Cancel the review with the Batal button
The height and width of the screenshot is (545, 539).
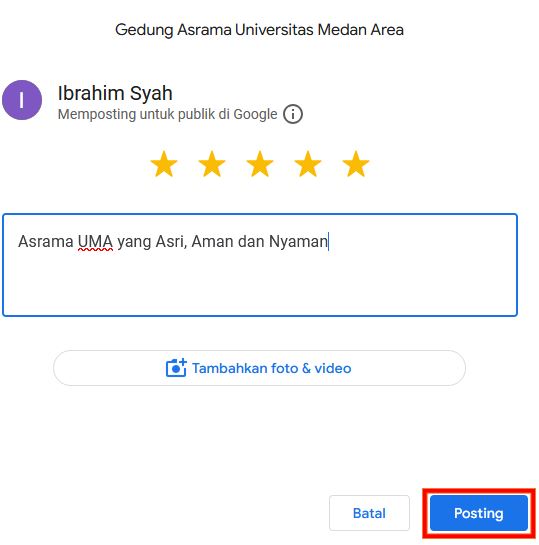369,513
